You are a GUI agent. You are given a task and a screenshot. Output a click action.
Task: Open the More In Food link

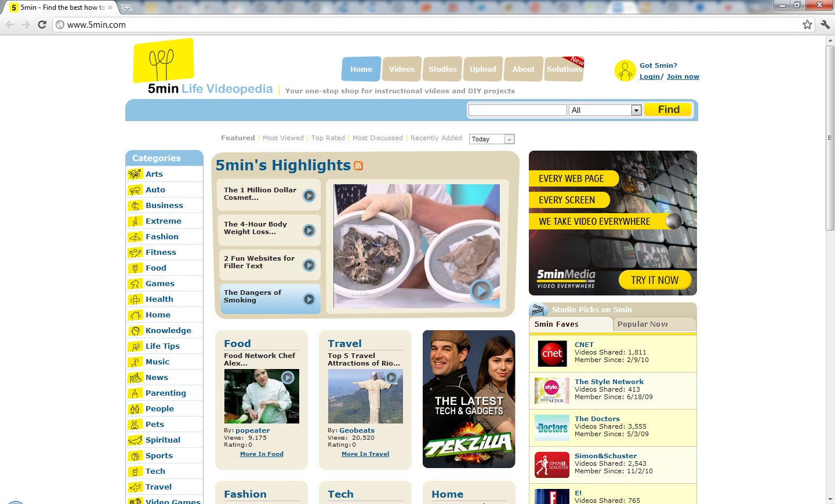click(262, 454)
